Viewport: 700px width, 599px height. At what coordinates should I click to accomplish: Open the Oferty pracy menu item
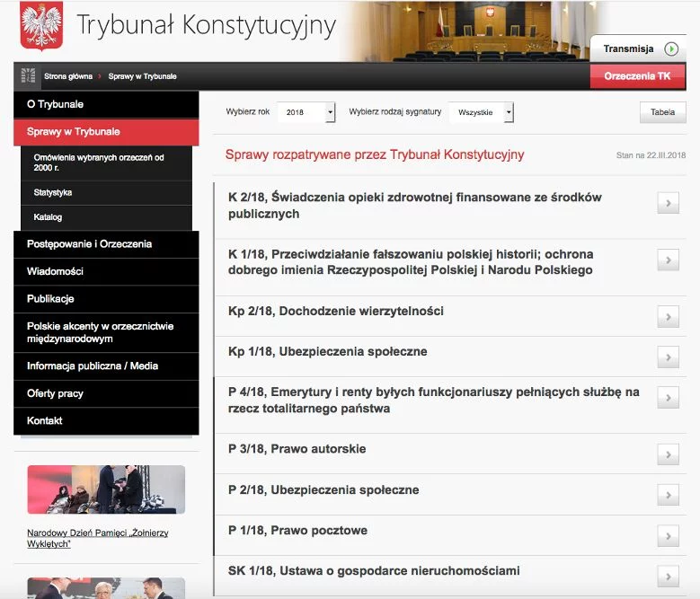point(106,393)
